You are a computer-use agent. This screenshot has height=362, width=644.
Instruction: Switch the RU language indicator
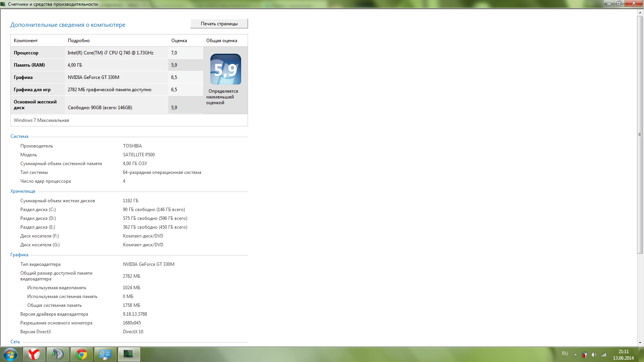[x=565, y=354]
